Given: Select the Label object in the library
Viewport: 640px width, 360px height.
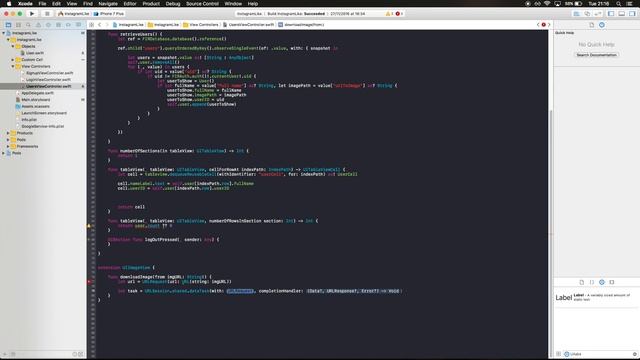Looking at the screenshot, I should click(x=596, y=298).
